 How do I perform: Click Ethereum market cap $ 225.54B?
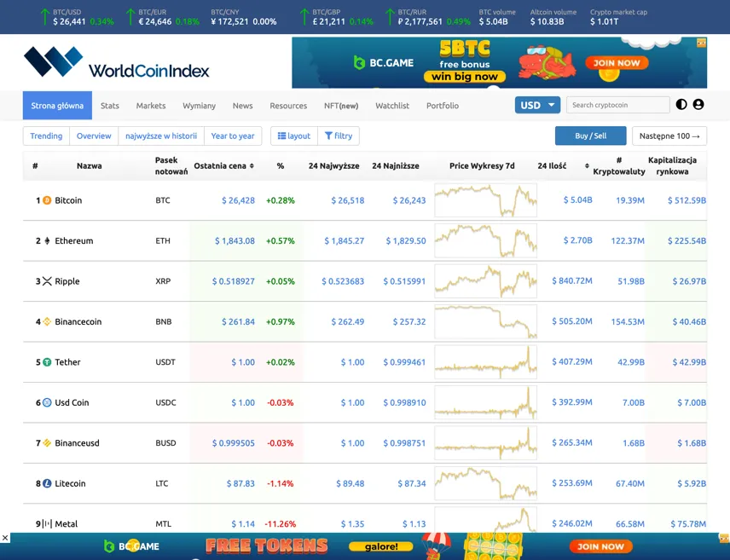[x=687, y=240]
